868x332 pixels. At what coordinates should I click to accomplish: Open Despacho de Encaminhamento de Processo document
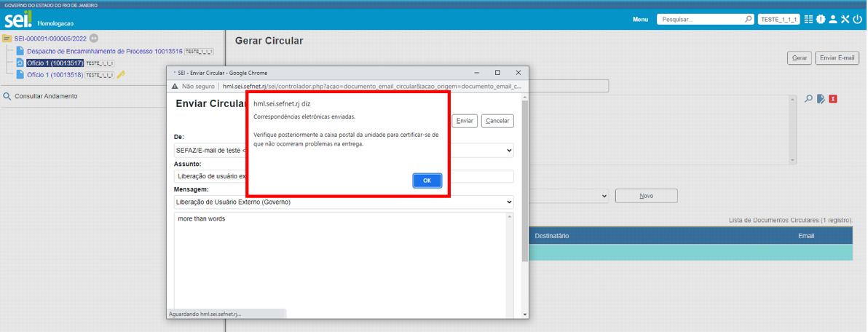click(x=104, y=52)
